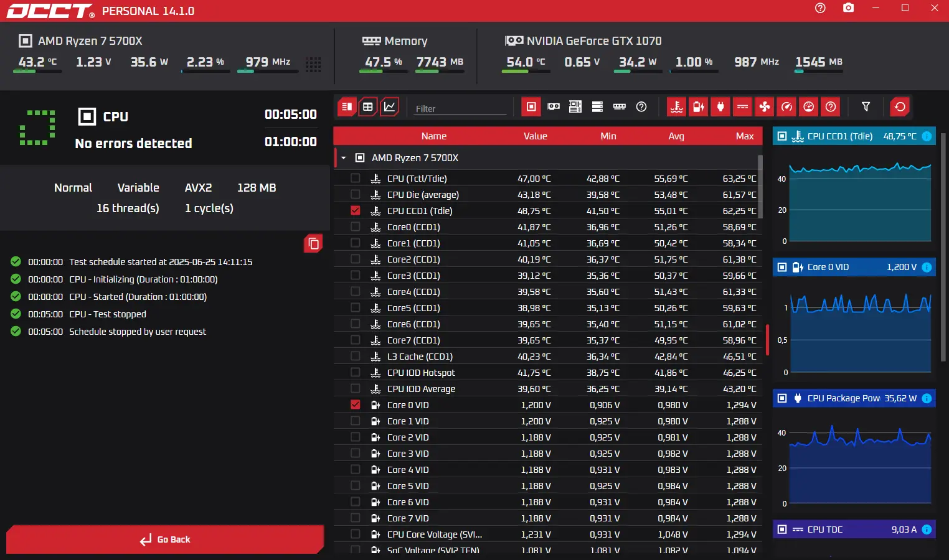Image resolution: width=949 pixels, height=560 pixels.
Task: Sort by the Max column header
Action: click(745, 136)
